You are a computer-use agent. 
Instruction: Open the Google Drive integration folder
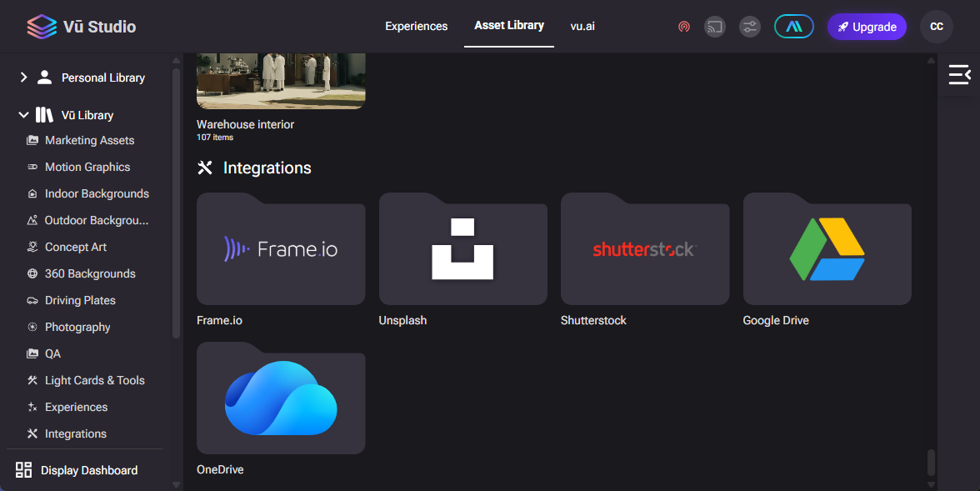click(827, 249)
